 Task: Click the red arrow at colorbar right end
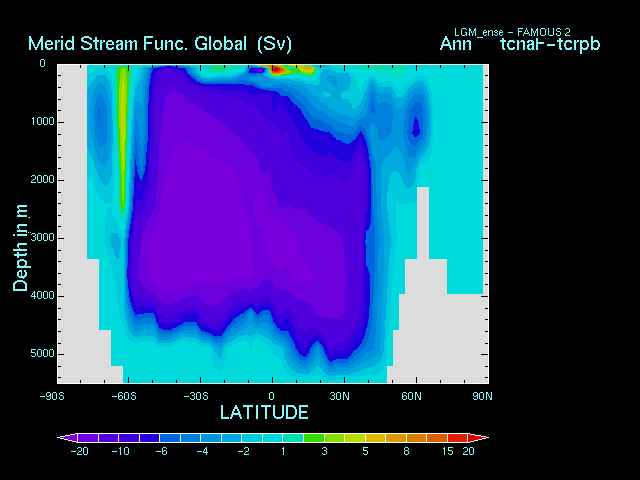478,438
